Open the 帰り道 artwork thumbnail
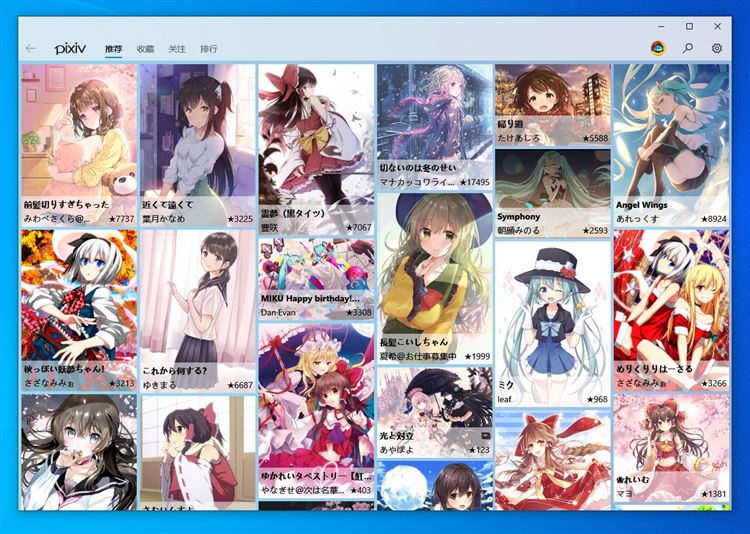 click(x=553, y=105)
